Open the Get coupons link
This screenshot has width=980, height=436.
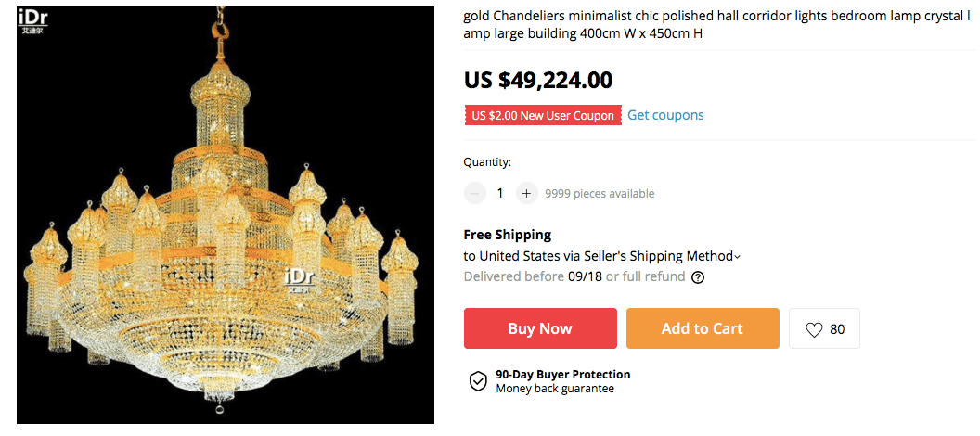tap(665, 115)
